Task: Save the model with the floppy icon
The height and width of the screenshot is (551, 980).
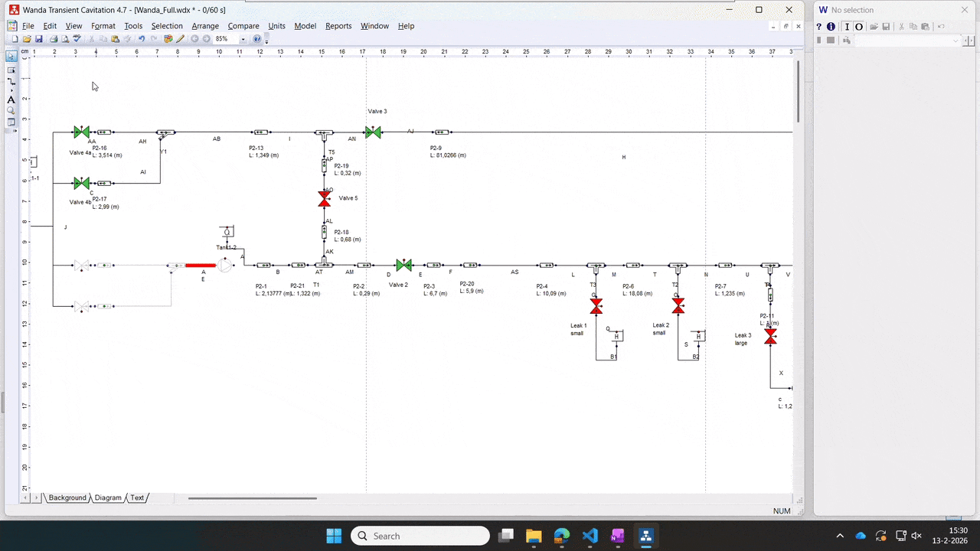Action: pyautogui.click(x=39, y=39)
